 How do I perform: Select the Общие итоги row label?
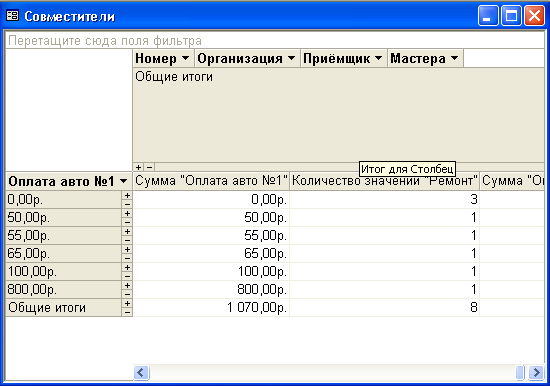tap(64, 308)
